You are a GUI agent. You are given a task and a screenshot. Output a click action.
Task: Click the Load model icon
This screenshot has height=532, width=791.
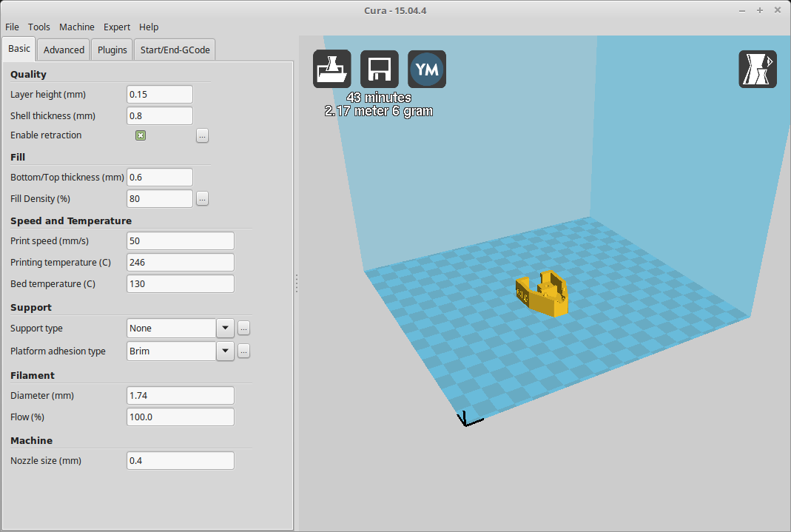pos(332,69)
